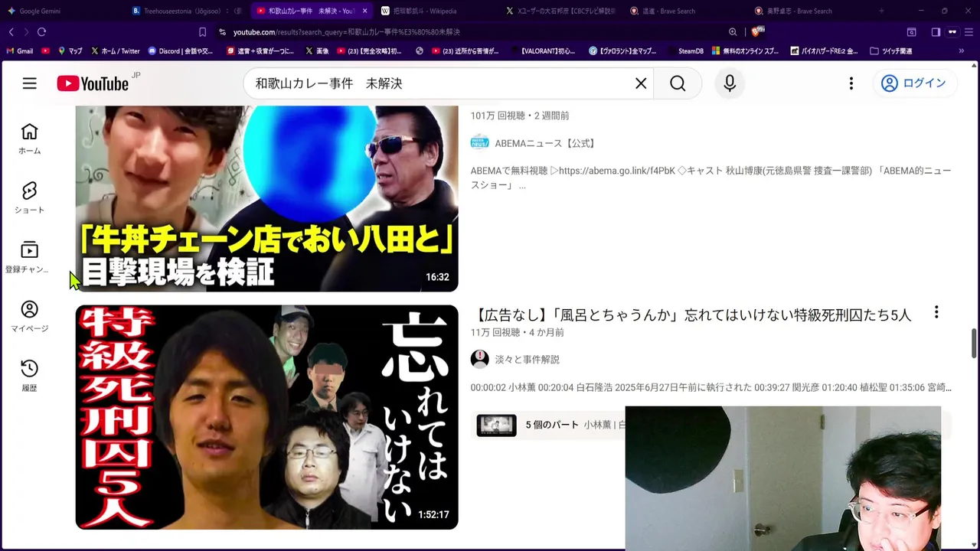Open the 画像 X bookmark
Screen dimensions: 980x551
(x=317, y=51)
